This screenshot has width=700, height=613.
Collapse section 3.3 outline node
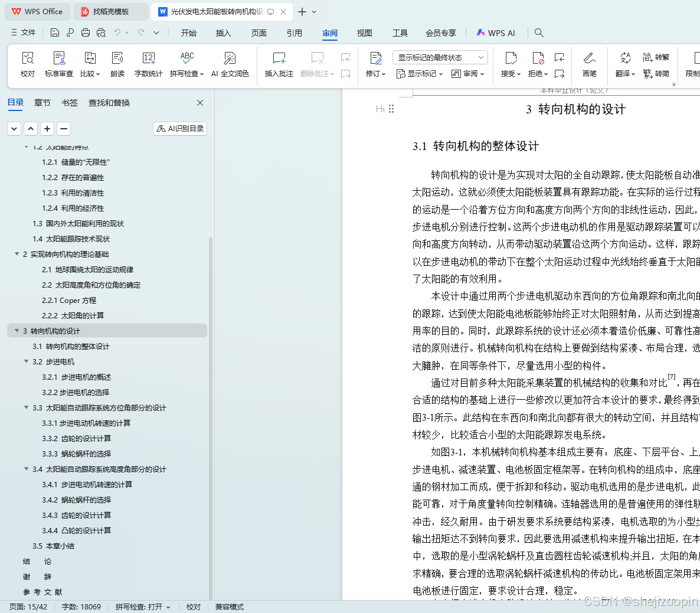27,407
